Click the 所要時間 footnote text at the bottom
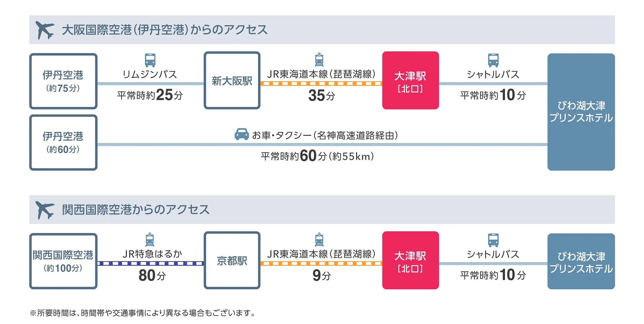 [143, 313]
